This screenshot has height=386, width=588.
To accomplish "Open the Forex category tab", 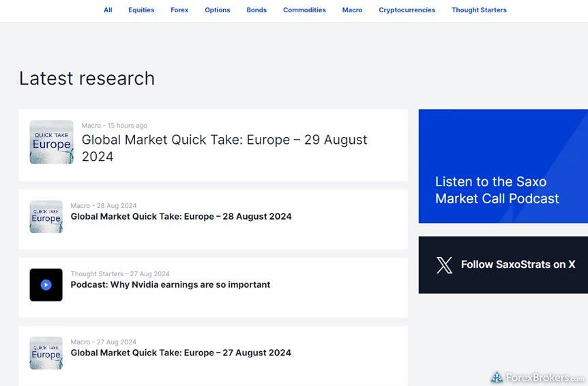I will click(x=179, y=10).
